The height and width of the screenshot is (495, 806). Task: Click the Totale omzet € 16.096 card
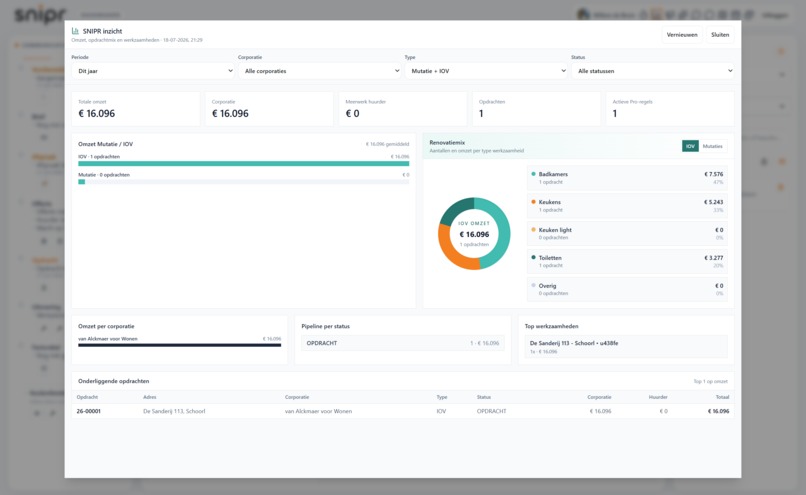[x=136, y=109]
